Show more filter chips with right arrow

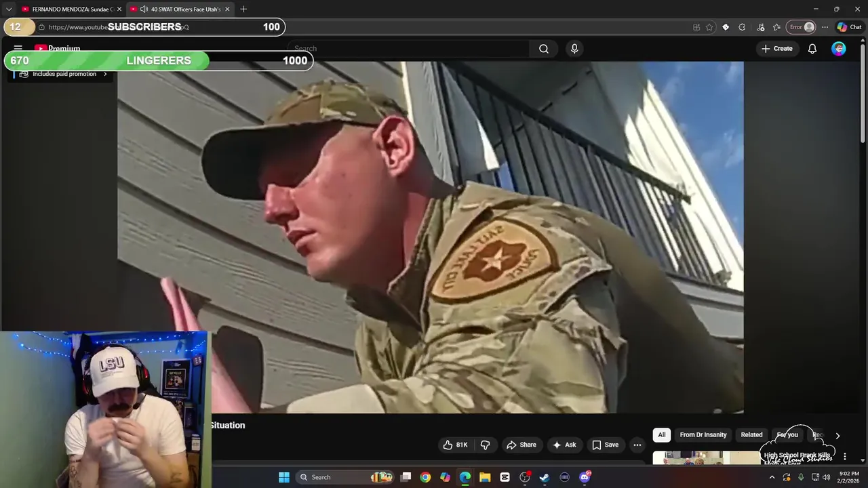837,436
